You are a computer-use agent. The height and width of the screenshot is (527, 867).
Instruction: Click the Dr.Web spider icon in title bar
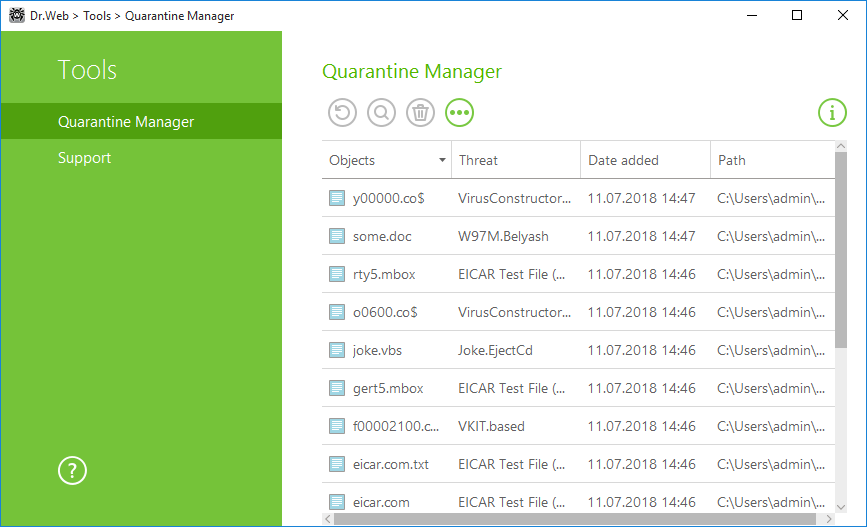pos(17,15)
